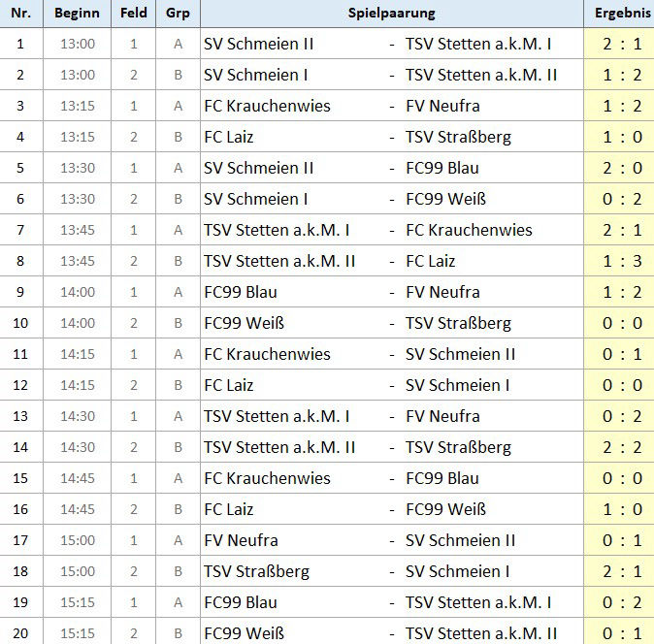Click TSV Stetten a.k.M. I in match 7
654x644 pixels.
click(x=277, y=230)
